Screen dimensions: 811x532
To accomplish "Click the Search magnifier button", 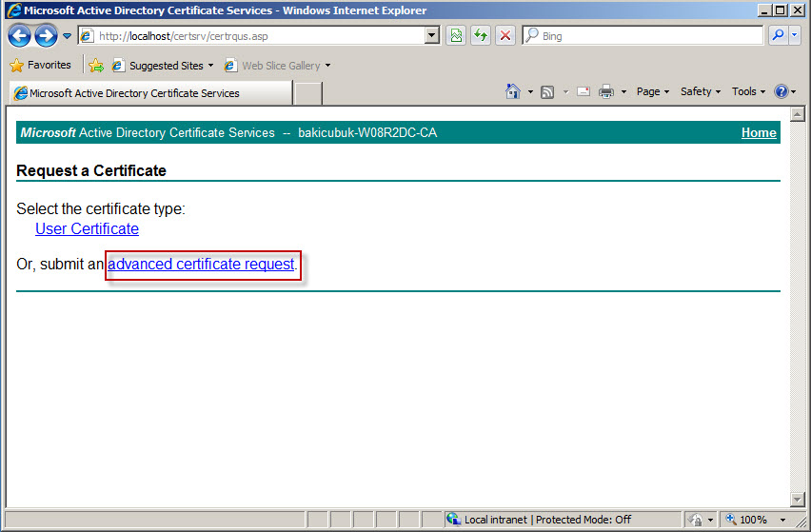I will click(x=778, y=35).
